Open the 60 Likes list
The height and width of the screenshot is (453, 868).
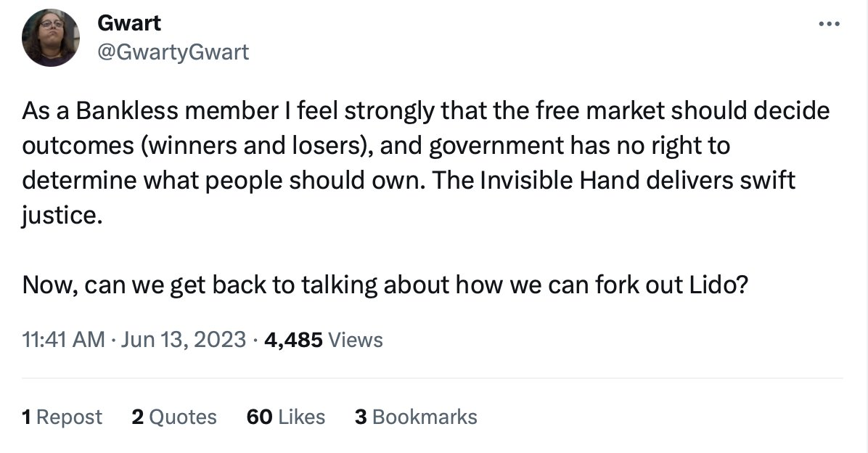pyautogui.click(x=286, y=417)
